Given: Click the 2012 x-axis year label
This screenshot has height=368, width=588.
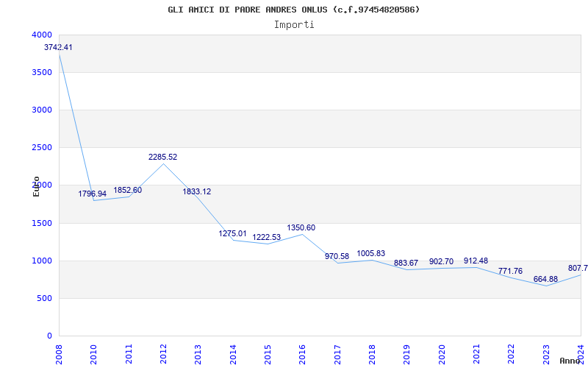Looking at the screenshot, I should [163, 355].
